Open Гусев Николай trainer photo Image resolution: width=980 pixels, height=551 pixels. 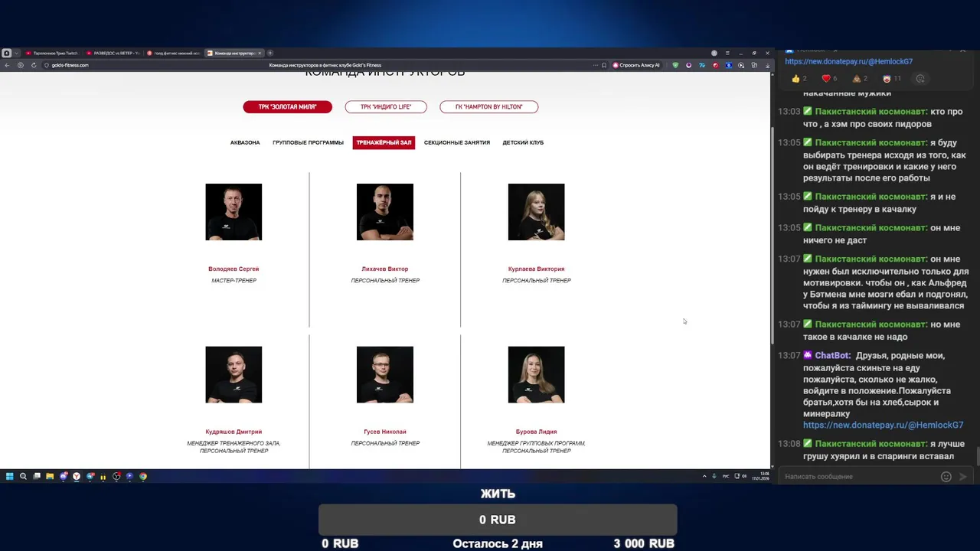coord(385,374)
